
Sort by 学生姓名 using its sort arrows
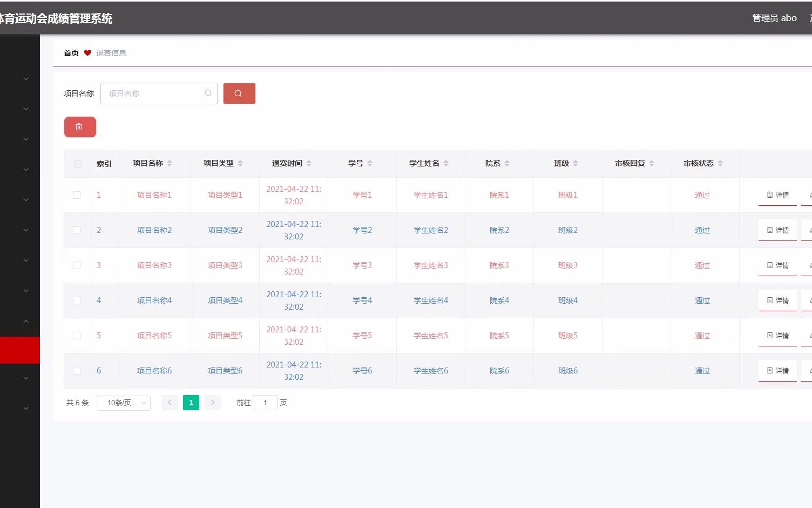446,163
